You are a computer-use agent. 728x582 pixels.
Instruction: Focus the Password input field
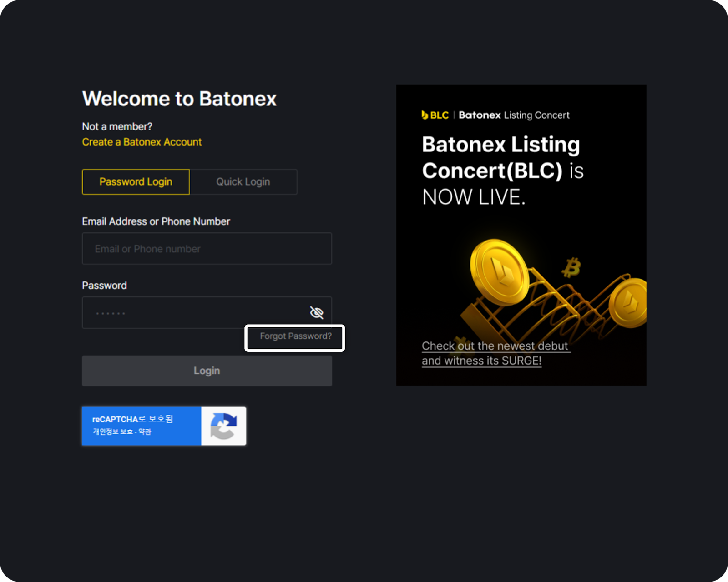pos(207,312)
